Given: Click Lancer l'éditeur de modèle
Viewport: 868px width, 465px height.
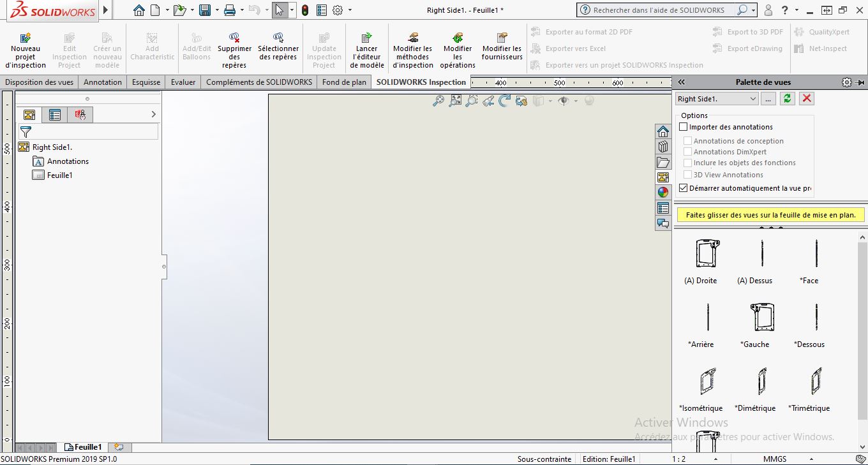Looking at the screenshot, I should point(367,51).
